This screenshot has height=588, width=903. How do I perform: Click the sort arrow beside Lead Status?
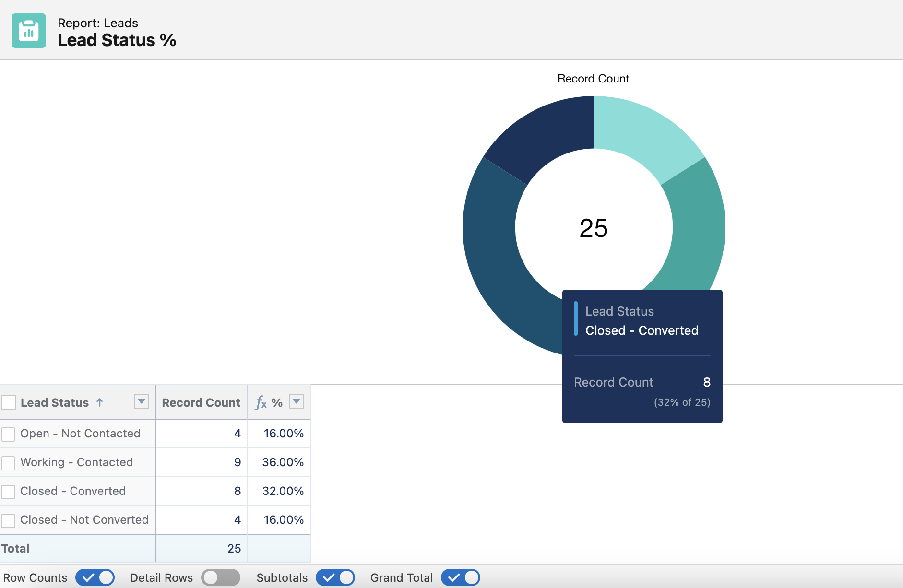[x=99, y=402]
